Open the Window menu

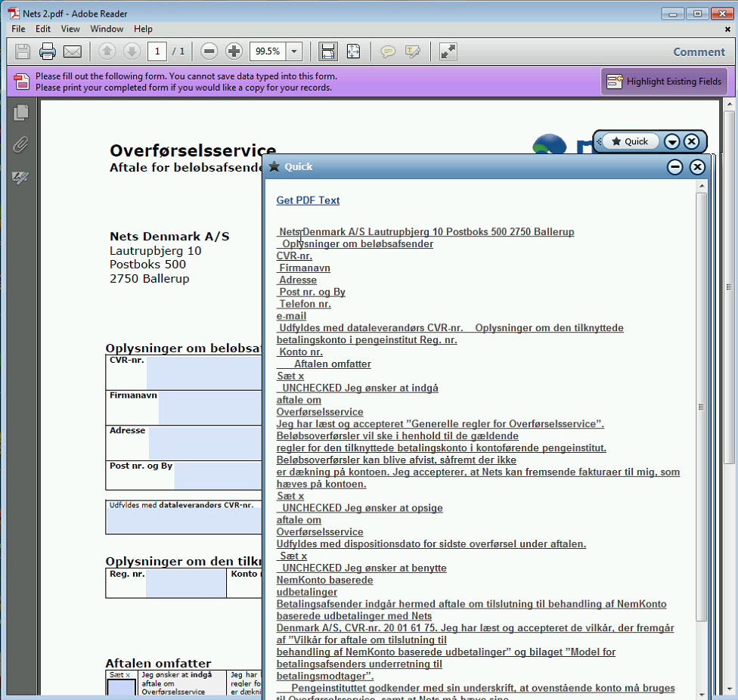(x=107, y=29)
